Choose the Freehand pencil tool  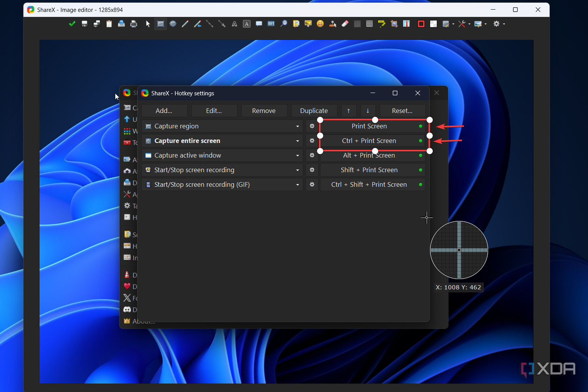[185, 24]
